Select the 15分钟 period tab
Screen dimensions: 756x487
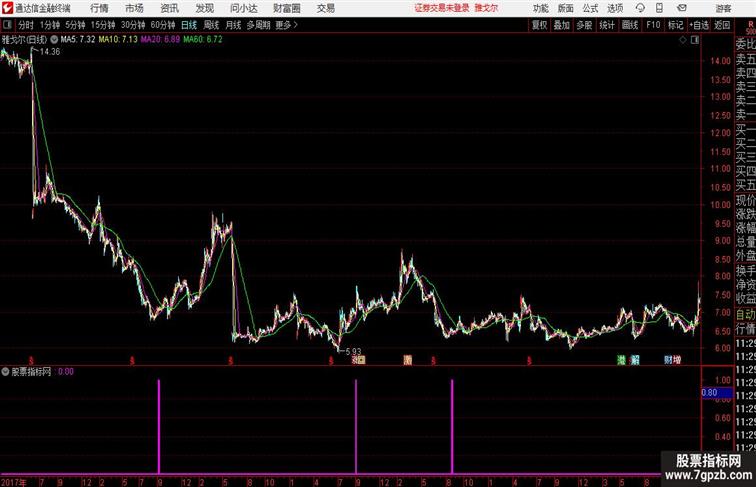click(x=103, y=25)
